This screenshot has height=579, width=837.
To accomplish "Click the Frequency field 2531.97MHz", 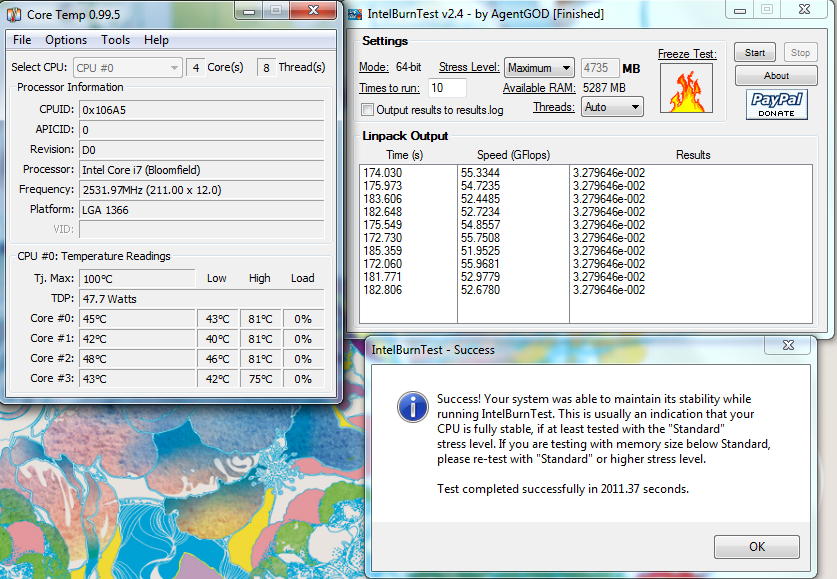I will point(202,190).
